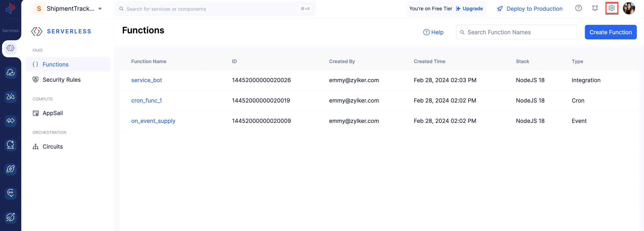644x231 pixels.
Task: Open the help question-mark icon in header
Action: coord(578,8)
